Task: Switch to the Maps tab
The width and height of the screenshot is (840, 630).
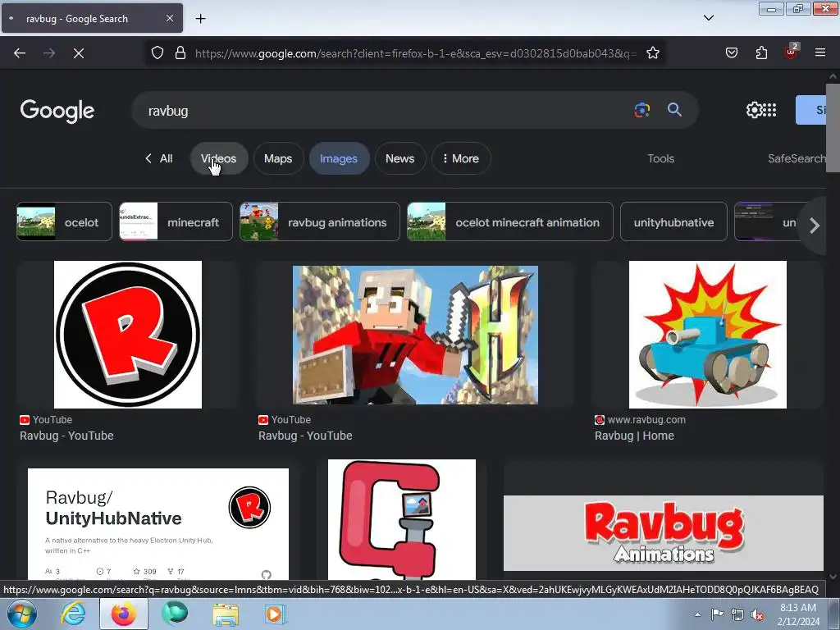Action: pyautogui.click(x=278, y=158)
